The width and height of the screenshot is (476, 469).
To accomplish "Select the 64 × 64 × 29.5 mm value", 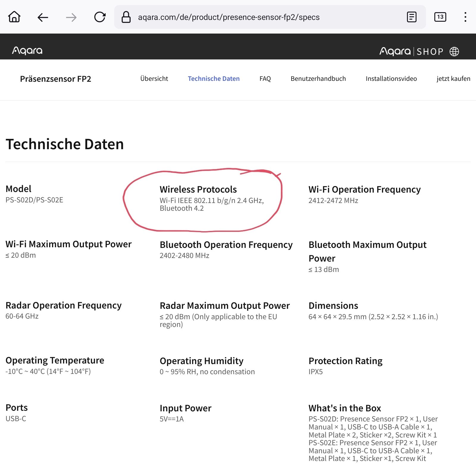I will (x=373, y=317).
